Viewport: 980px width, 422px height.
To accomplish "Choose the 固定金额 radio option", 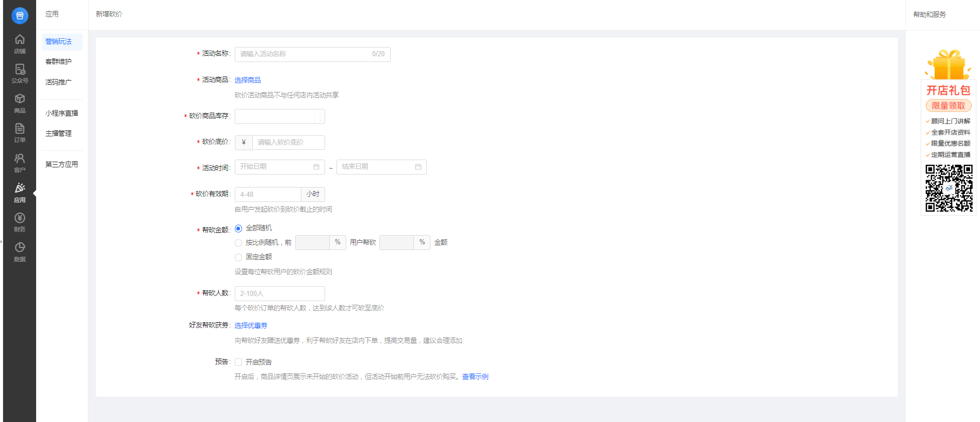I will tap(238, 257).
